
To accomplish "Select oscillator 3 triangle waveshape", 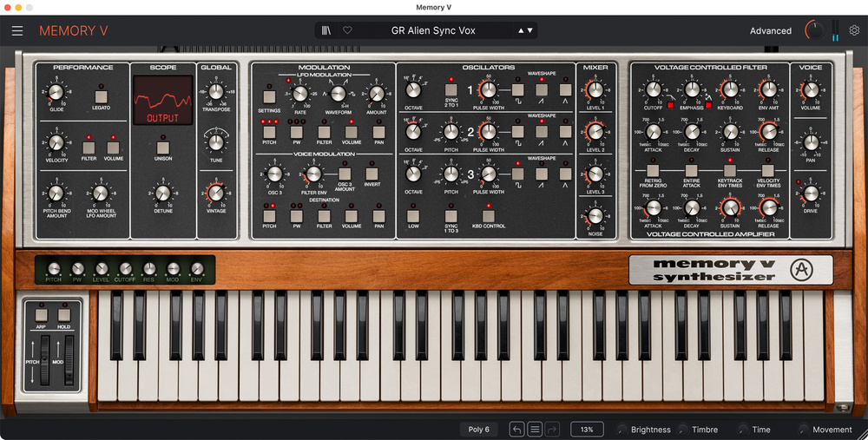I will [565, 174].
